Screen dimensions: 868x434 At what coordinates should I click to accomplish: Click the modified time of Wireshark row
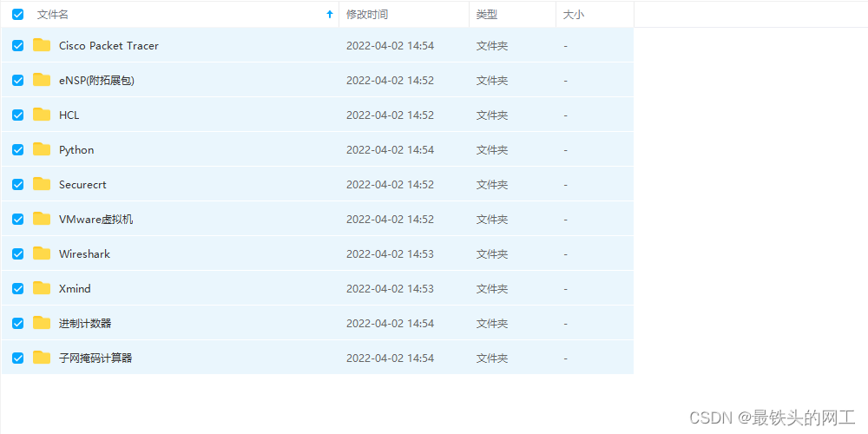[391, 254]
